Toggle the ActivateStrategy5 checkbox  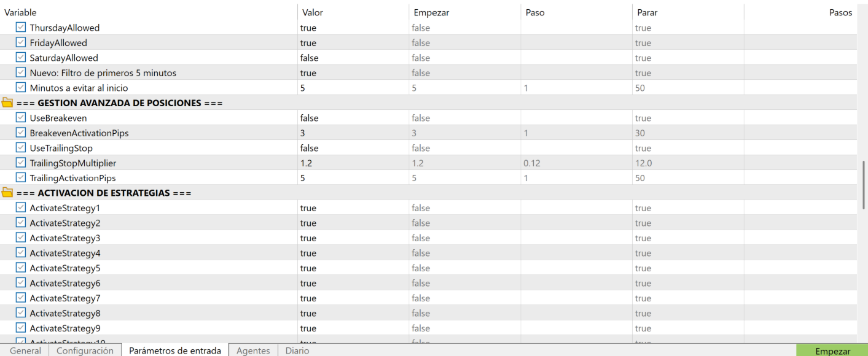point(21,268)
